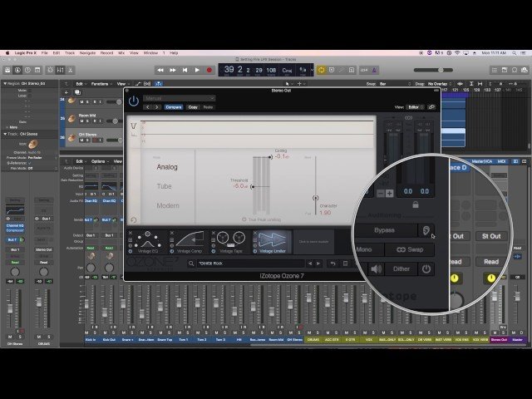Start playback with the Play button
Image resolution: width=532 pixels, height=399 pixels.
pos(197,70)
